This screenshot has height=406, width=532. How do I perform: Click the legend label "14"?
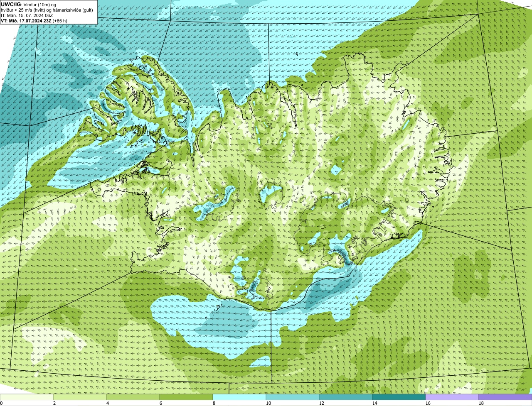[375, 403]
